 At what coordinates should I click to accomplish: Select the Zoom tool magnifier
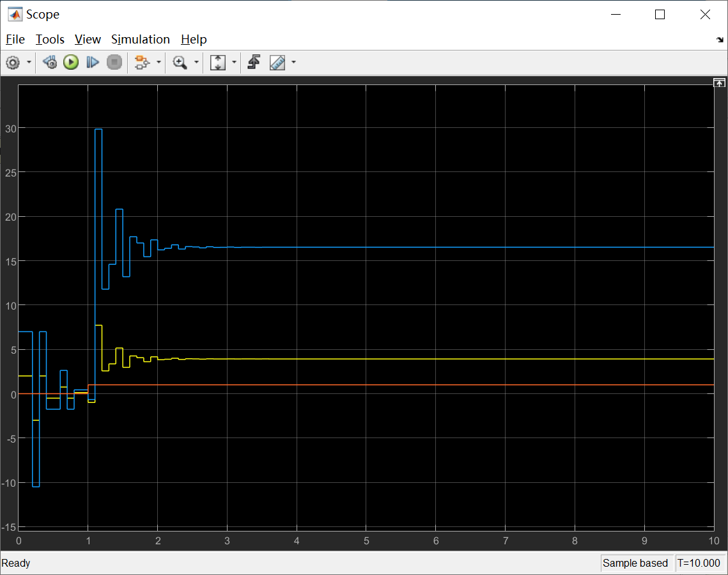180,62
